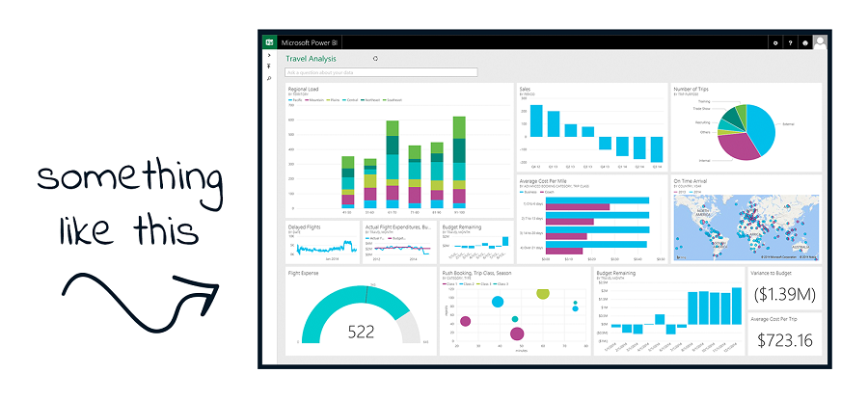Image resolution: width=868 pixels, height=400 pixels.
Task: Open the Actual Flight Expenditures tile
Action: [x=399, y=242]
